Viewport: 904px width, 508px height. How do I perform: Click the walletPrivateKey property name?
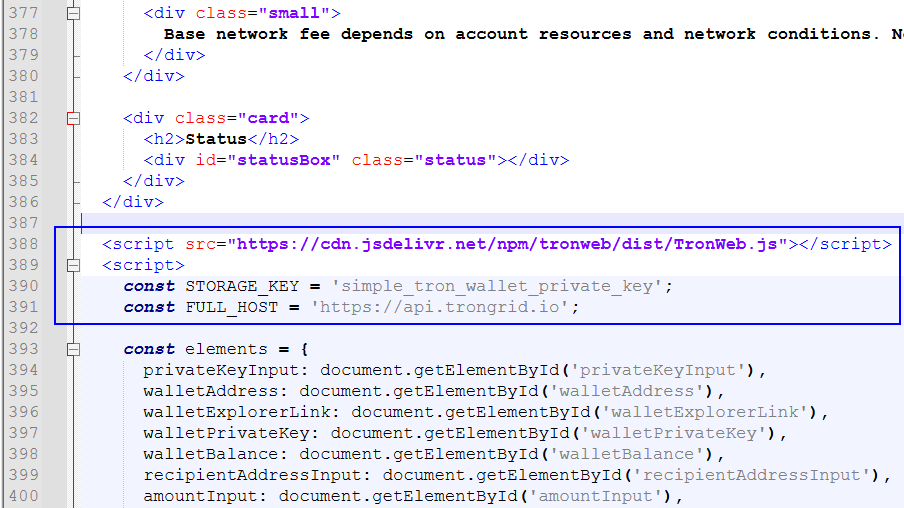(227, 433)
